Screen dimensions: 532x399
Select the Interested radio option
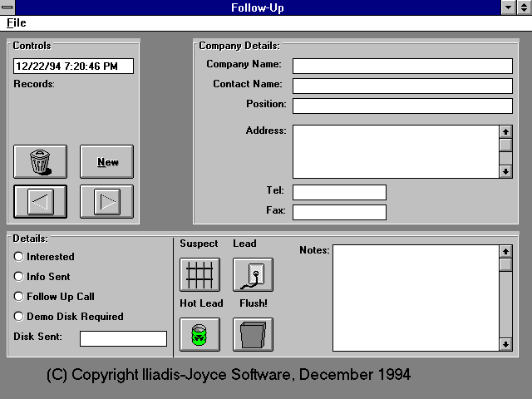(x=19, y=257)
